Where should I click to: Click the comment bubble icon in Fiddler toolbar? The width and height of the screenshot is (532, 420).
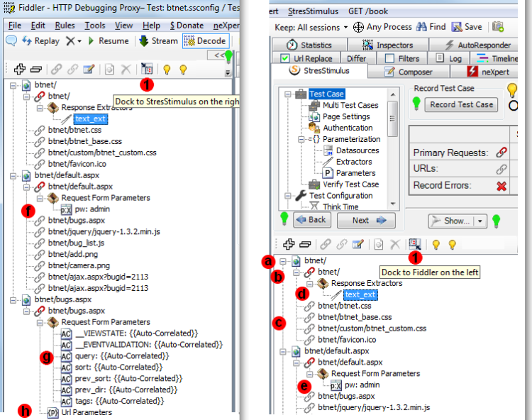coord(11,41)
